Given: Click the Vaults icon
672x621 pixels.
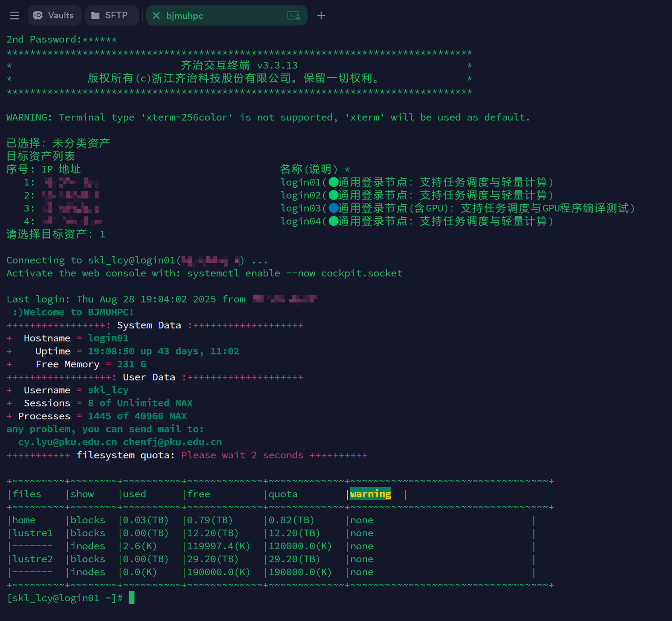Looking at the screenshot, I should [x=38, y=16].
